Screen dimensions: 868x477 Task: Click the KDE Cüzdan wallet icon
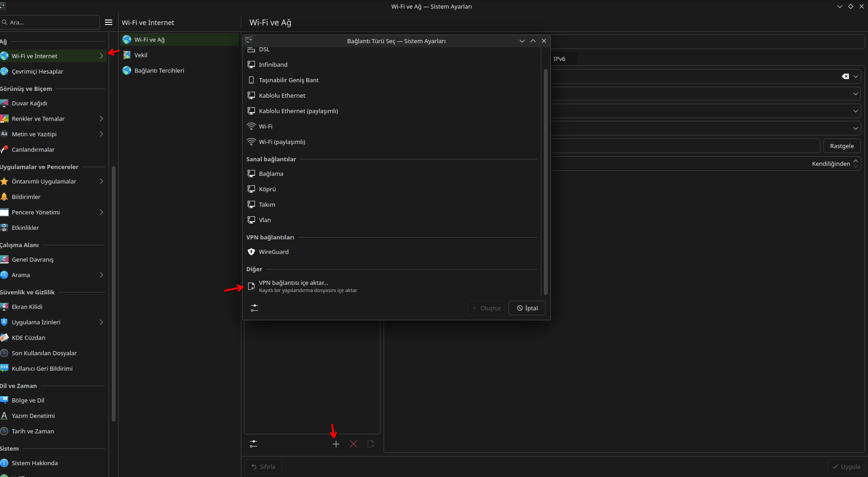5,338
